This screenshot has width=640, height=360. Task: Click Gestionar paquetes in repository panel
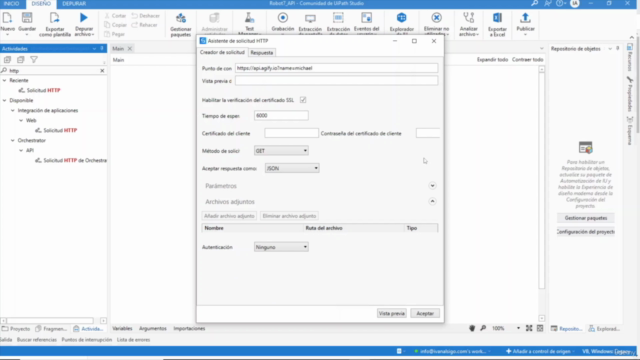pos(586,218)
